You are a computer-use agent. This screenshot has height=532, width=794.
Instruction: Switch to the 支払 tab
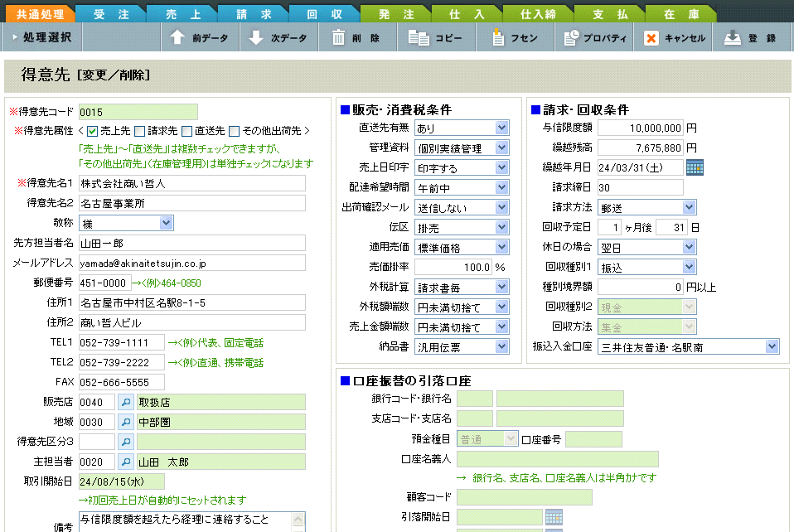[x=610, y=13]
